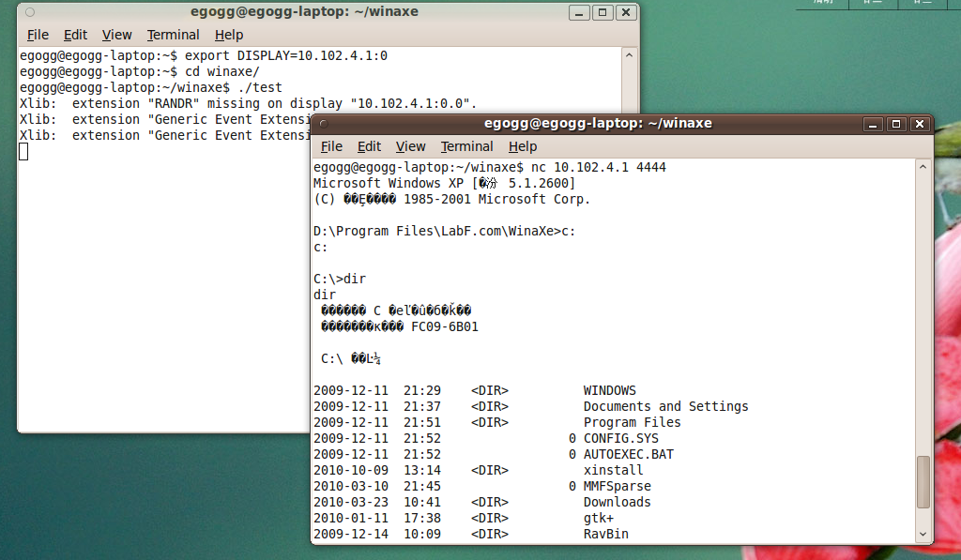Click 'Program Files' directory entry
961x560 pixels.
tap(632, 422)
